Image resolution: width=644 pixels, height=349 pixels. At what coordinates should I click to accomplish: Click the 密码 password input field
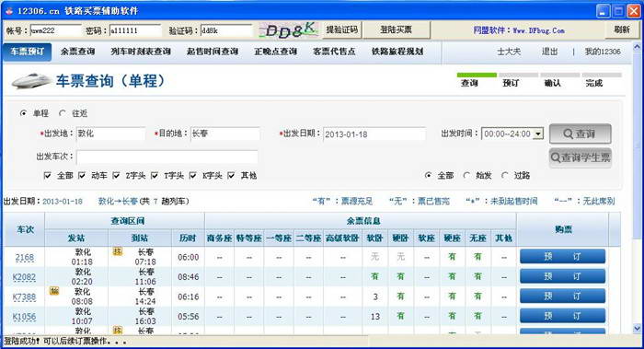pyautogui.click(x=135, y=30)
